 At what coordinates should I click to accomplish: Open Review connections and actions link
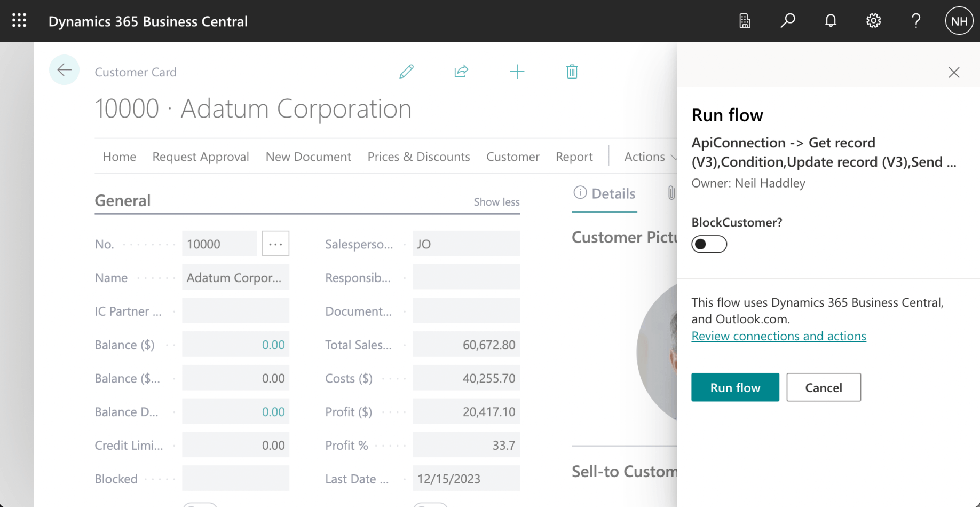[x=778, y=336]
